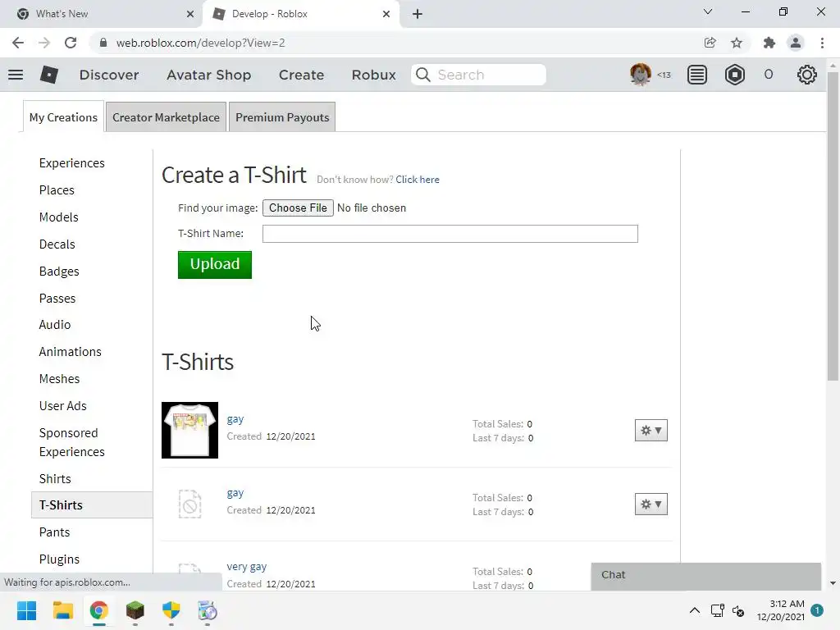The width and height of the screenshot is (840, 630).
Task: Open the Premium Payouts tab
Action: [x=282, y=117]
